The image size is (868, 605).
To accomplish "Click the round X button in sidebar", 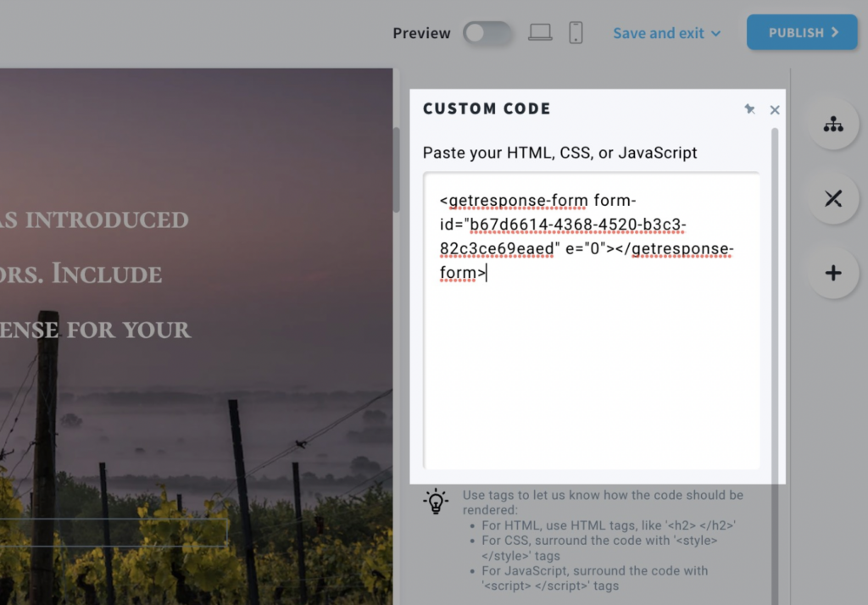I will pos(833,199).
